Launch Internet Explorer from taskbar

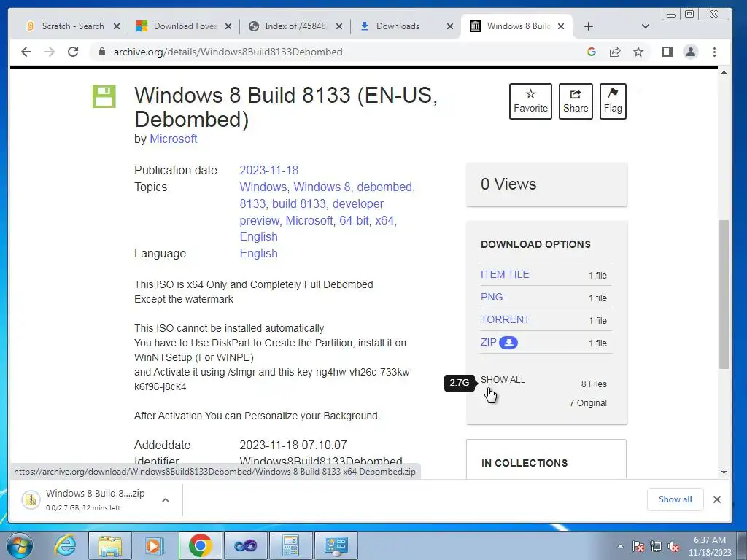(65, 545)
